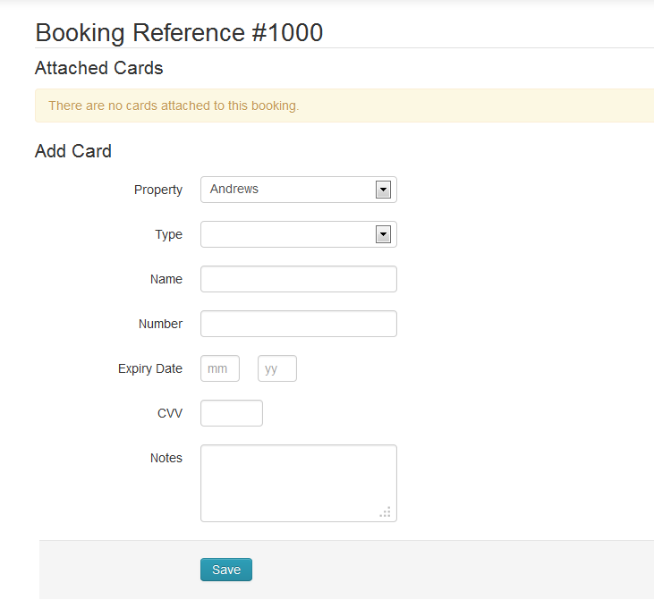Image resolution: width=654 pixels, height=600 pixels.
Task: Click the Property field label
Action: 158,190
